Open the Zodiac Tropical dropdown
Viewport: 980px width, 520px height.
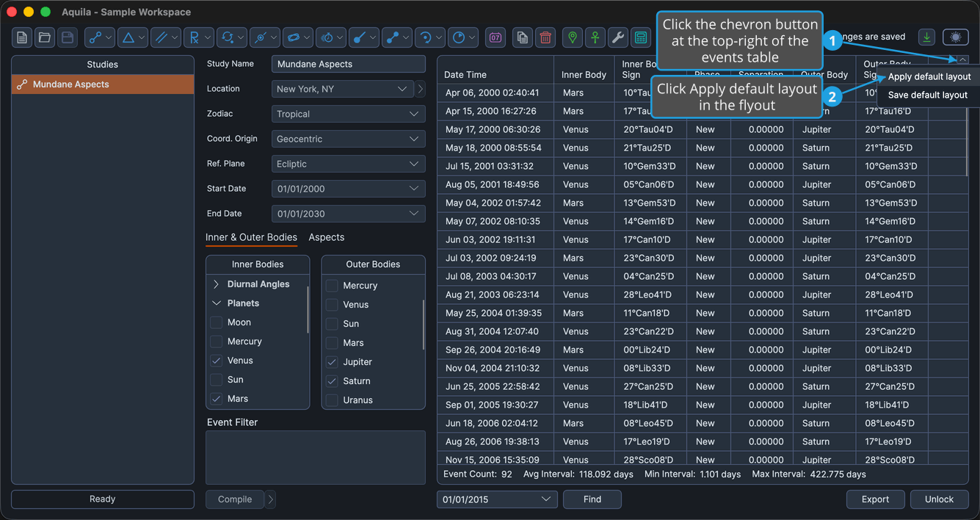coord(348,114)
